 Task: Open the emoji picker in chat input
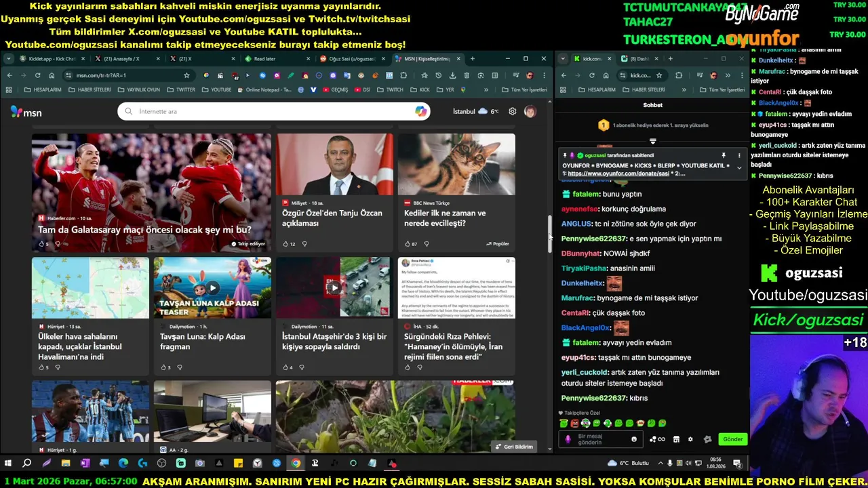[x=634, y=439]
